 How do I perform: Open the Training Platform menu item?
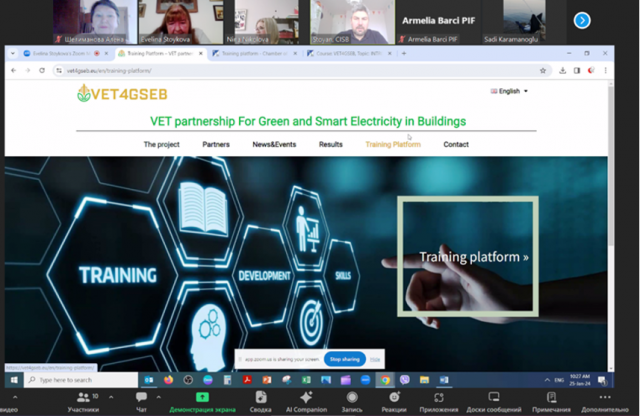[x=393, y=145]
